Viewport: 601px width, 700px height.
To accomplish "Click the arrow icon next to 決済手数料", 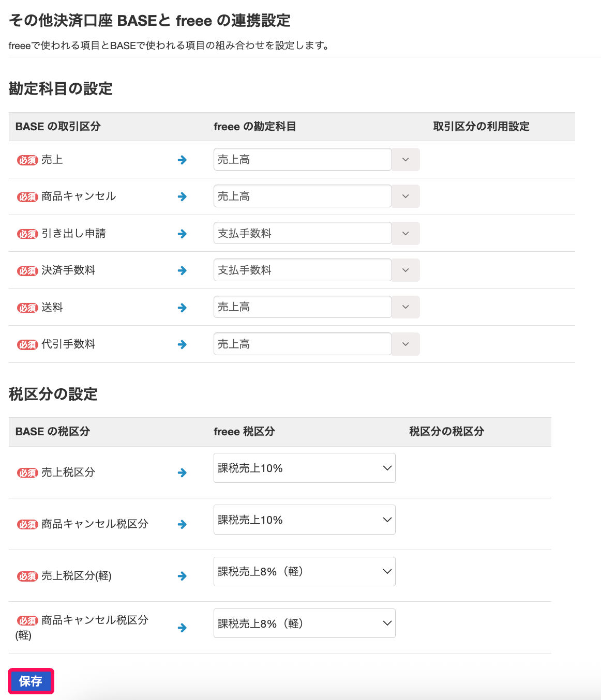I will (x=182, y=270).
